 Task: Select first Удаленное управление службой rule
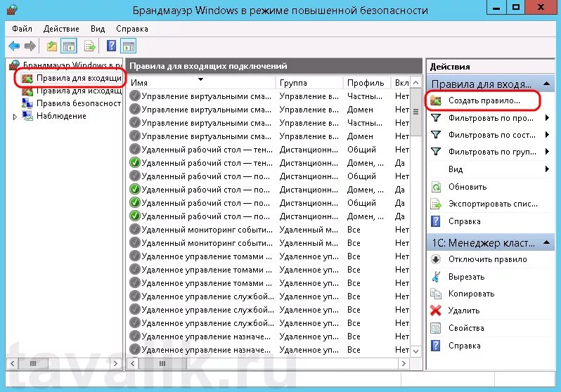click(269, 296)
